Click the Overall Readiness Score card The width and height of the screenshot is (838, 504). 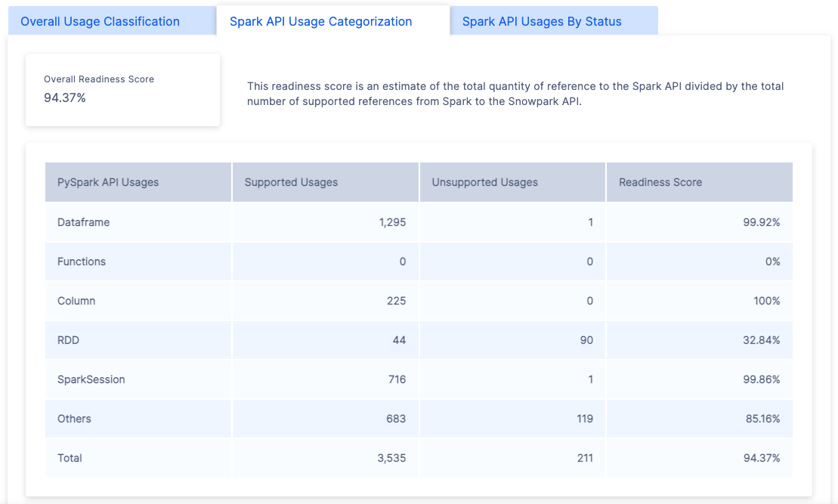point(122,89)
